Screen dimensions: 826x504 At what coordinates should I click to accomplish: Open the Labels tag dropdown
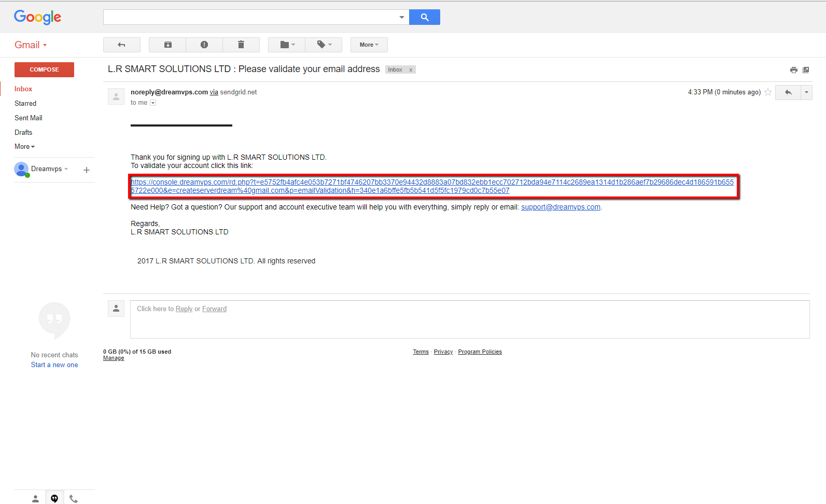point(324,45)
